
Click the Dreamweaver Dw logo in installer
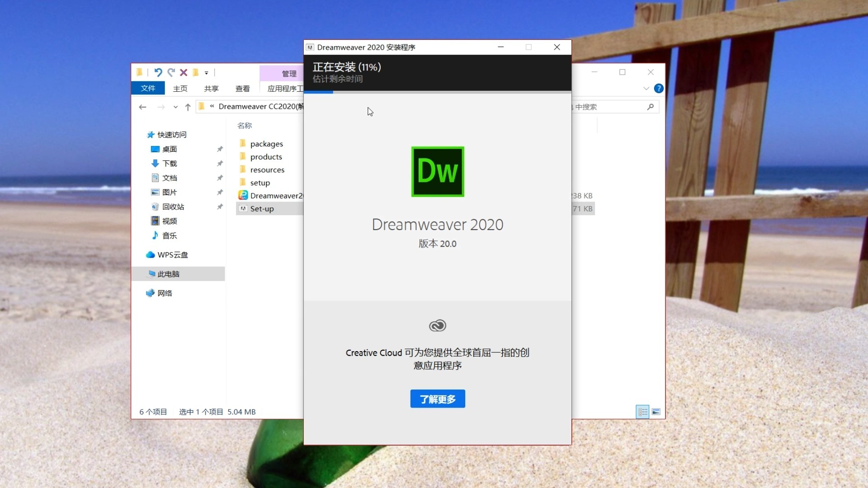coord(438,172)
